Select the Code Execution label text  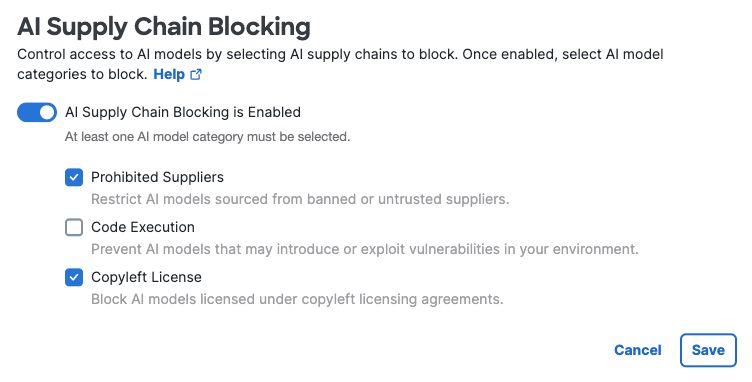coord(143,227)
